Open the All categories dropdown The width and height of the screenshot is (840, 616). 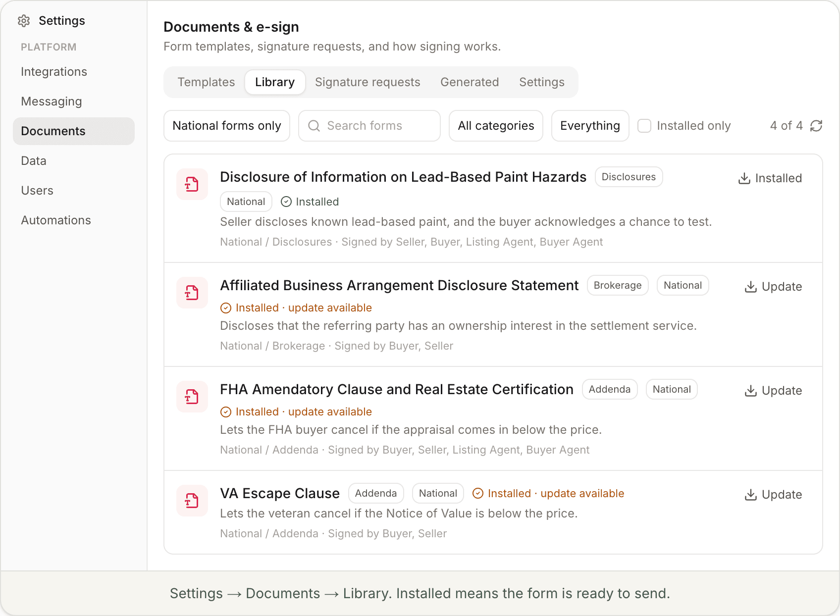point(496,126)
